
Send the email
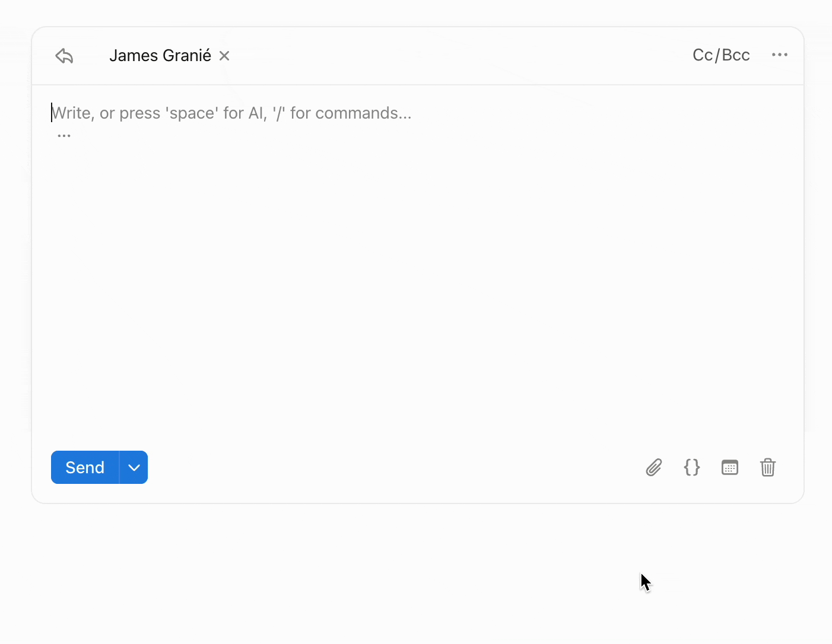click(x=85, y=467)
